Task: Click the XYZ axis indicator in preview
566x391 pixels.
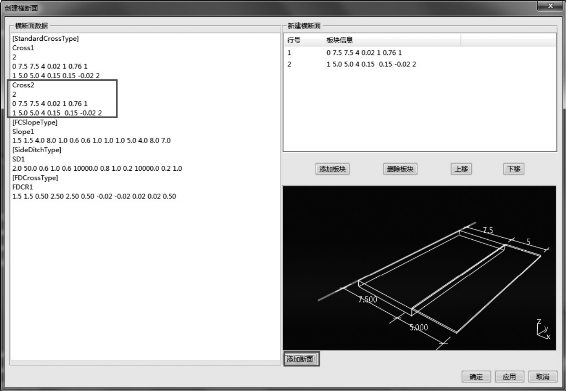Action: [543, 329]
